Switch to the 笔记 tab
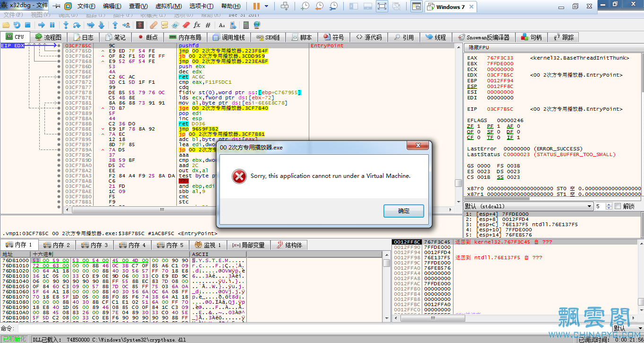 [x=115, y=37]
